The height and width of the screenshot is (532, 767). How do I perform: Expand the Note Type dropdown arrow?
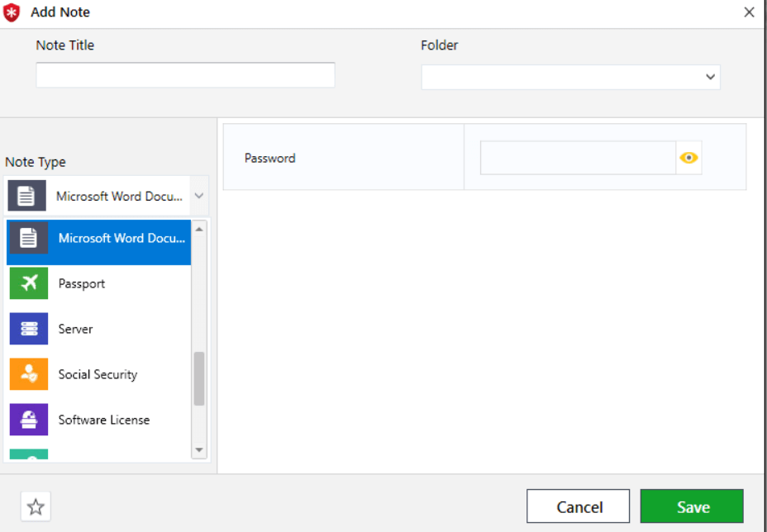coord(198,197)
